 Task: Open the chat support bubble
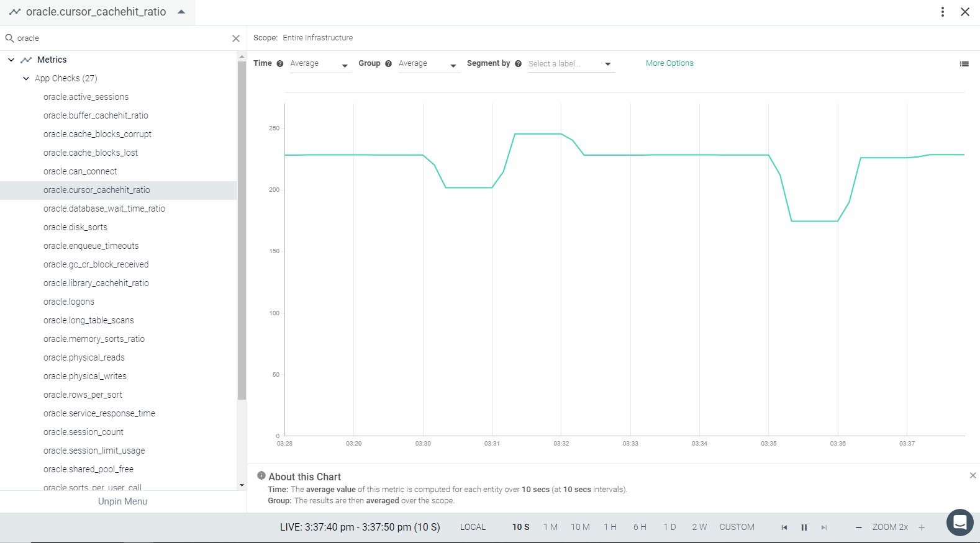(x=960, y=523)
